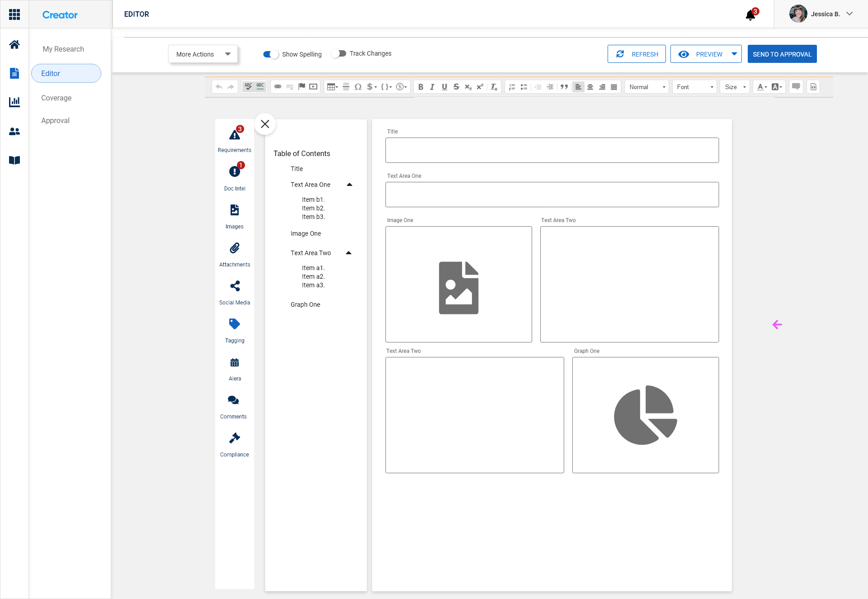The height and width of the screenshot is (599, 868).
Task: Click the notifications bell icon
Action: point(750,15)
